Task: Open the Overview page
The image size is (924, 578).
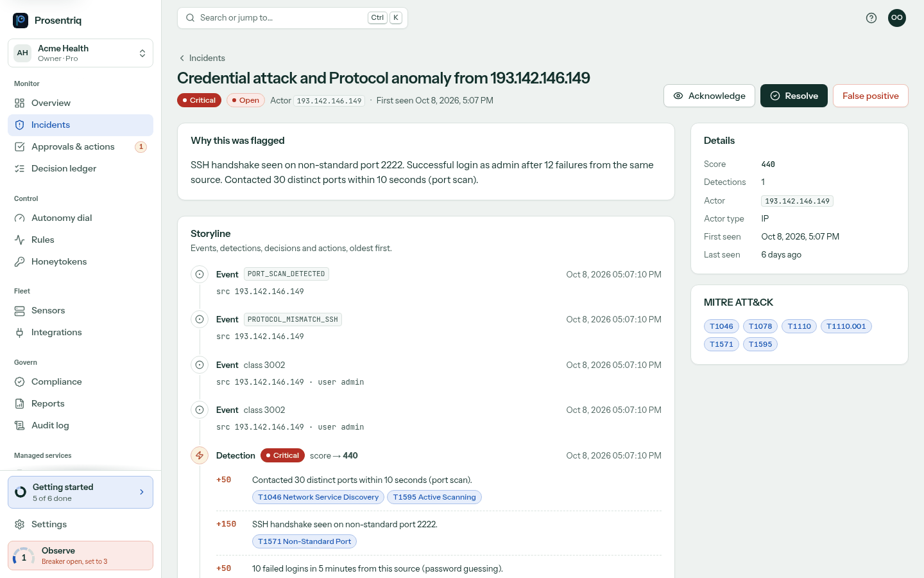Action: coord(80,103)
